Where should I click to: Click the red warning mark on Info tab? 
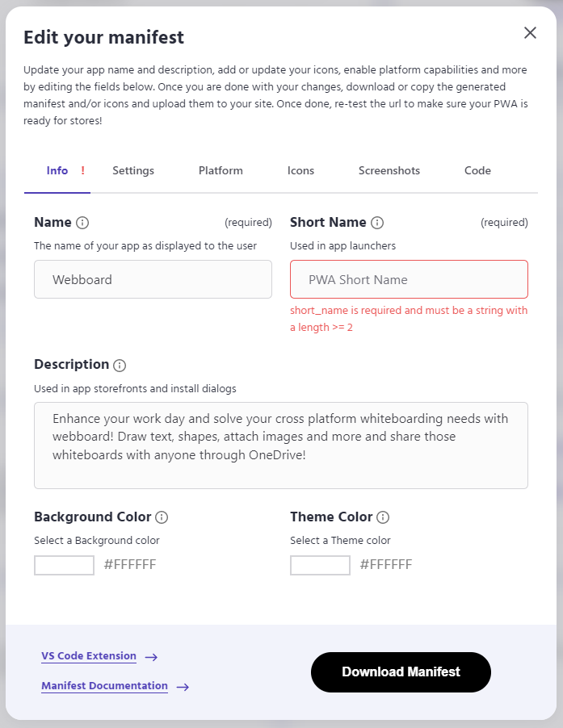(82, 170)
